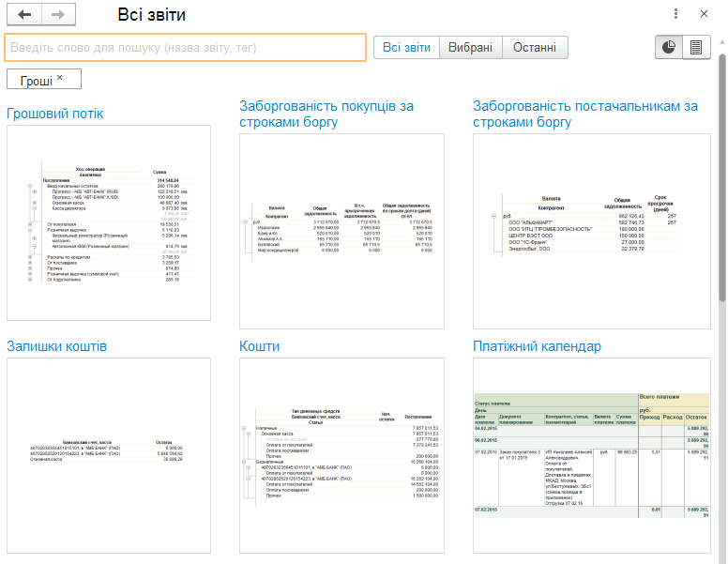Open the Залишки коштів report link

tap(56, 346)
